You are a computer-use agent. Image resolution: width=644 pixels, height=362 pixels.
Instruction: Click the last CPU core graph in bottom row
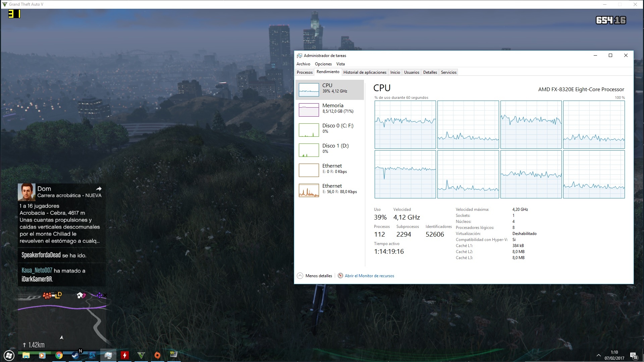point(594,174)
